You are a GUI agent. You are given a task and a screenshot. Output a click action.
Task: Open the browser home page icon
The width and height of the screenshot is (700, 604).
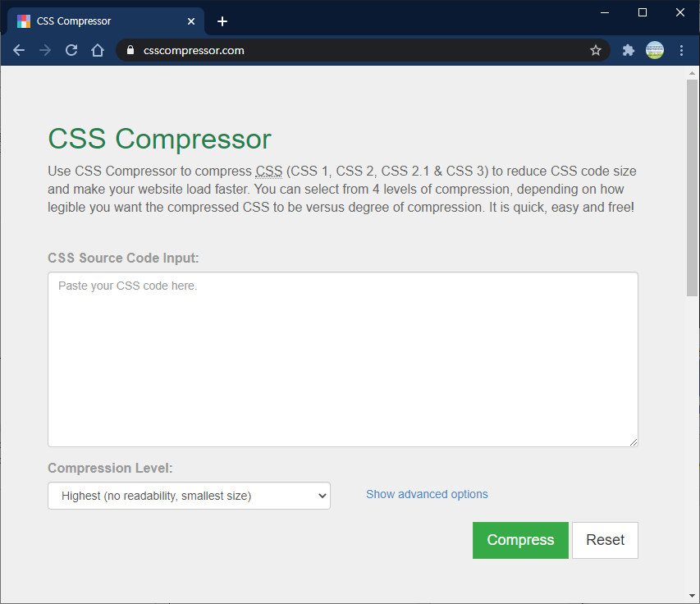(x=98, y=50)
